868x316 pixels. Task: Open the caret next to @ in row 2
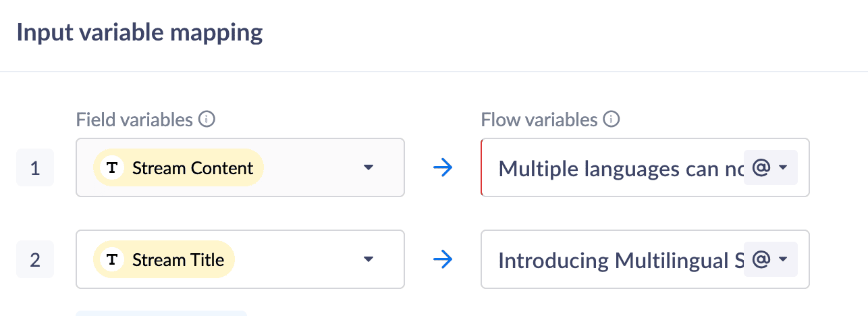pos(783,260)
